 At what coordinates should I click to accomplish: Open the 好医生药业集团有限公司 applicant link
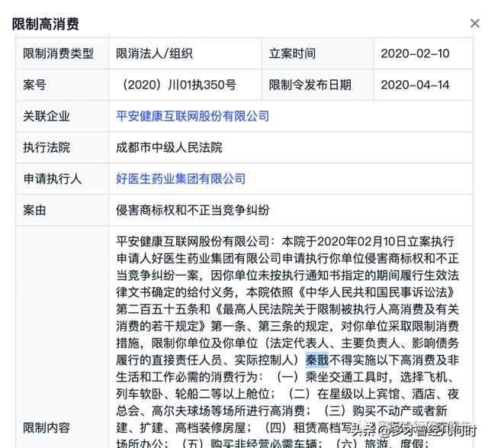181,179
